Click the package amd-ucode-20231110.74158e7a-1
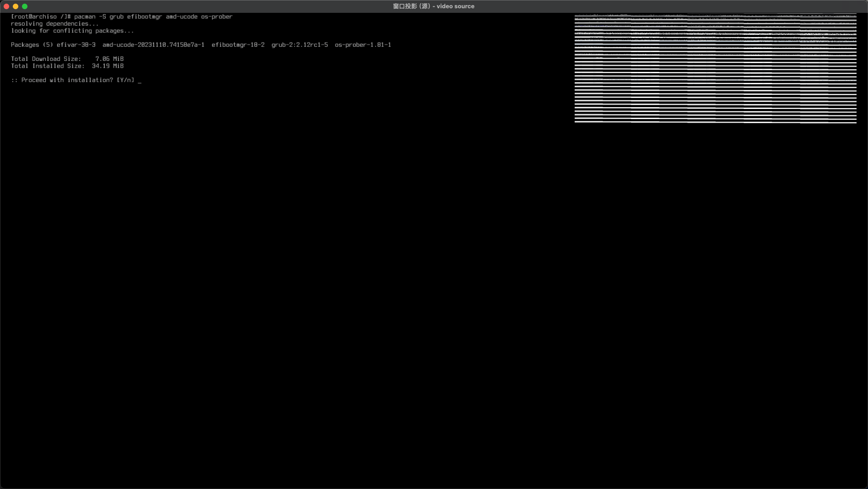The width and height of the screenshot is (868, 489). 153,45
